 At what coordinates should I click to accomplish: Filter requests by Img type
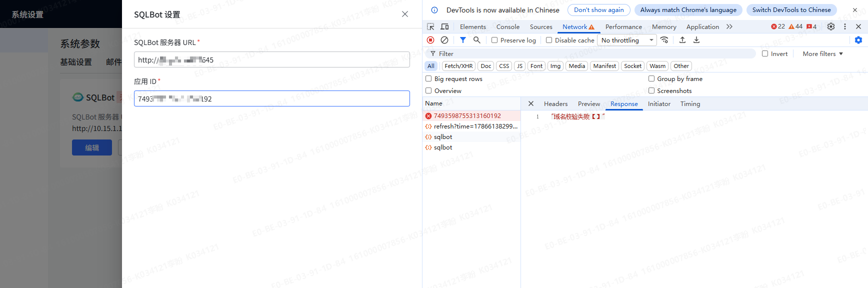pos(555,66)
